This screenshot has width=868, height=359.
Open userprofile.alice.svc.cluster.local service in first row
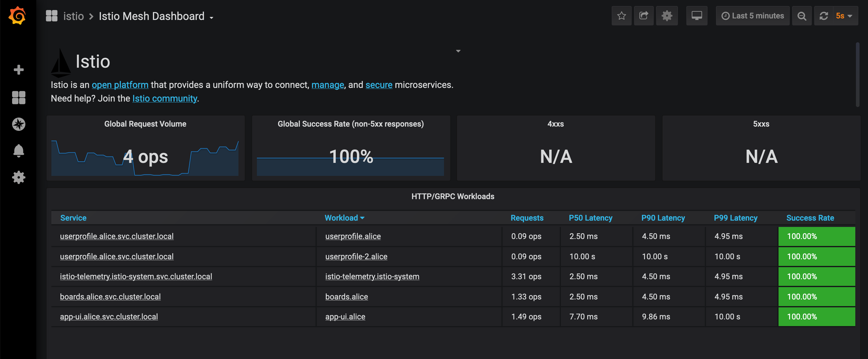pyautogui.click(x=117, y=236)
